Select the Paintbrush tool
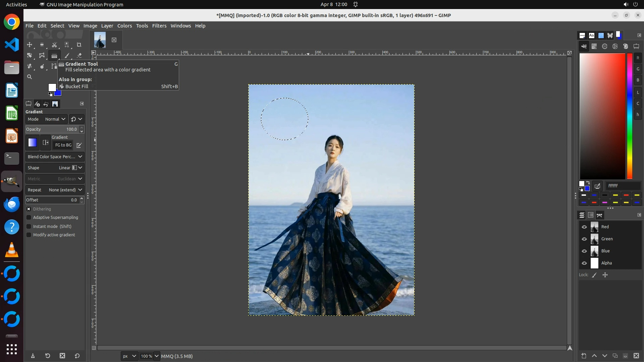This screenshot has width=644, height=362. [x=67, y=56]
